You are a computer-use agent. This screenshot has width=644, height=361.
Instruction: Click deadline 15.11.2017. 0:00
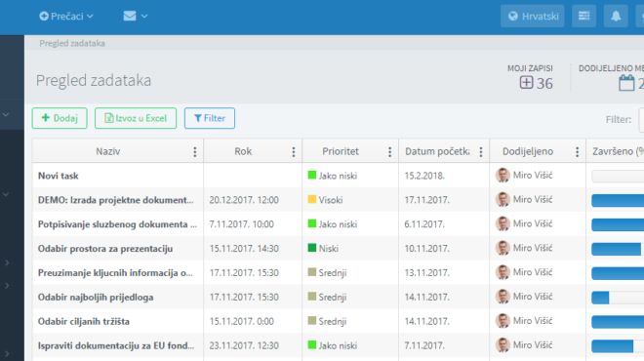pos(242,321)
